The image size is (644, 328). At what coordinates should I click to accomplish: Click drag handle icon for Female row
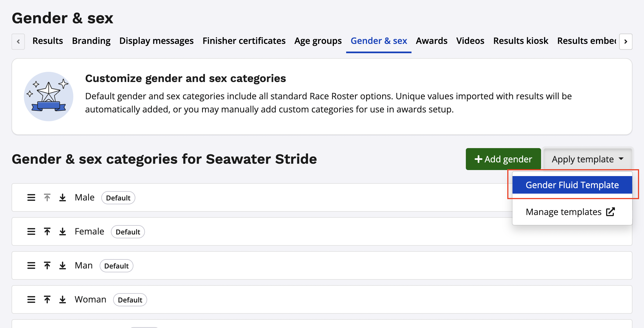pyautogui.click(x=31, y=231)
